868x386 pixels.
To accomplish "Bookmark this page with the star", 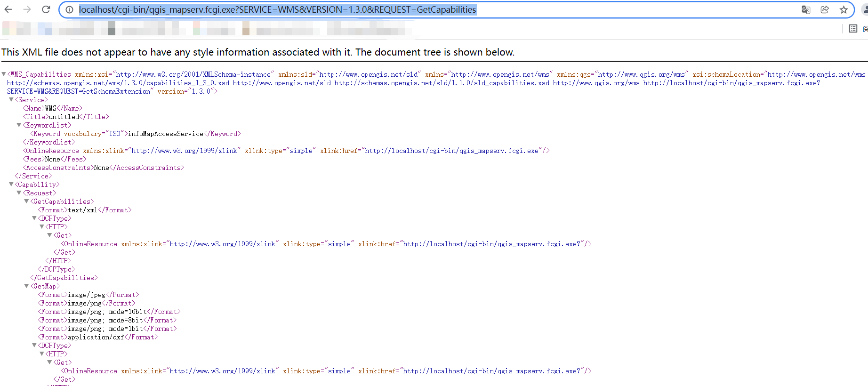I will click(844, 9).
